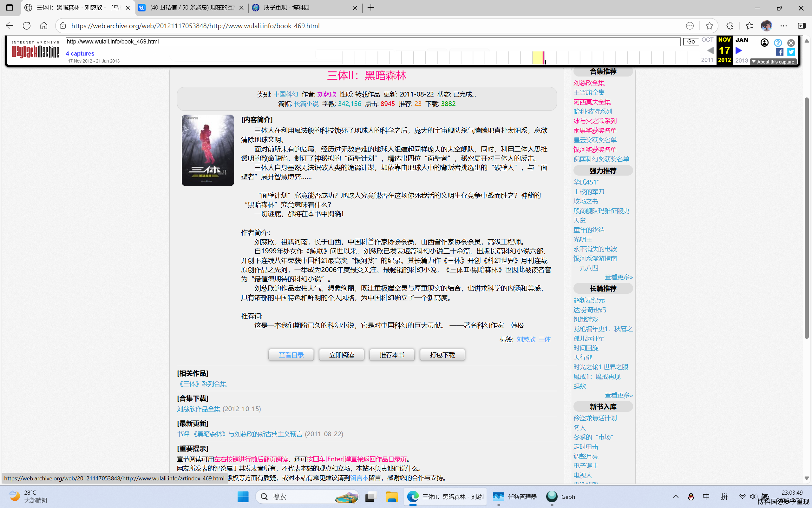View site information lock icon in address bar
This screenshot has width=812, height=508.
click(x=63, y=26)
